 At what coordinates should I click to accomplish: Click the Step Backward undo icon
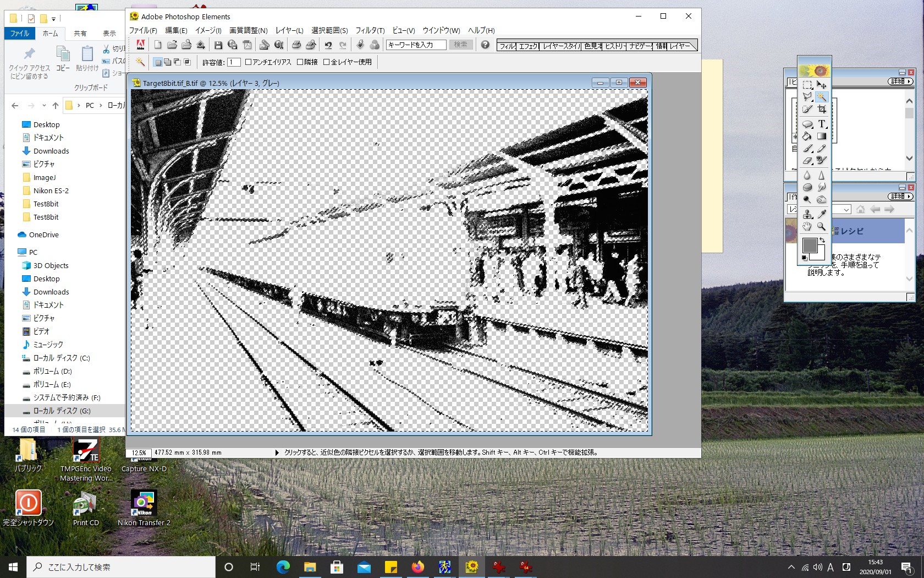tap(328, 45)
